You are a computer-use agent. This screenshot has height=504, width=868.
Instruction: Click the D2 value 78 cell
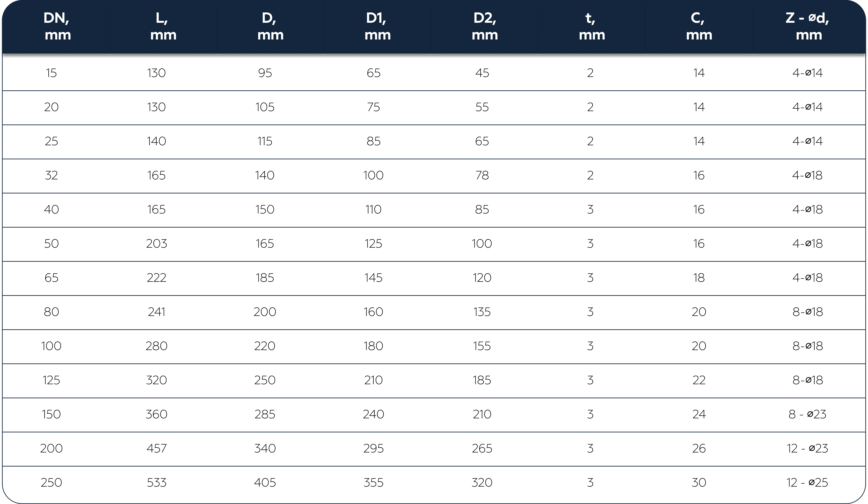(482, 176)
